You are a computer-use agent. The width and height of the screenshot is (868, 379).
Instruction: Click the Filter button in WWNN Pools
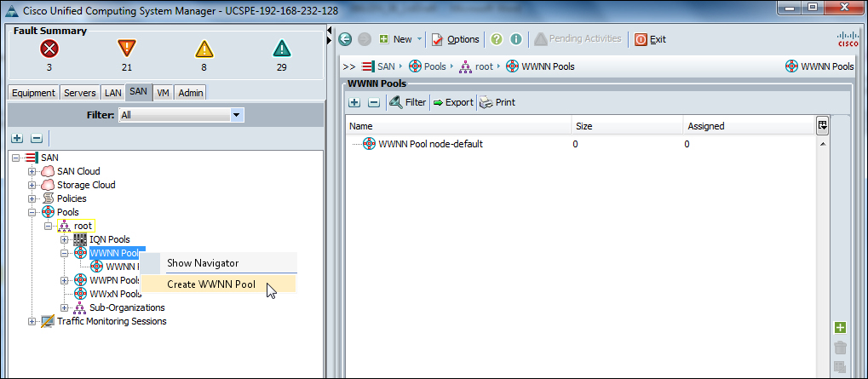tap(407, 102)
